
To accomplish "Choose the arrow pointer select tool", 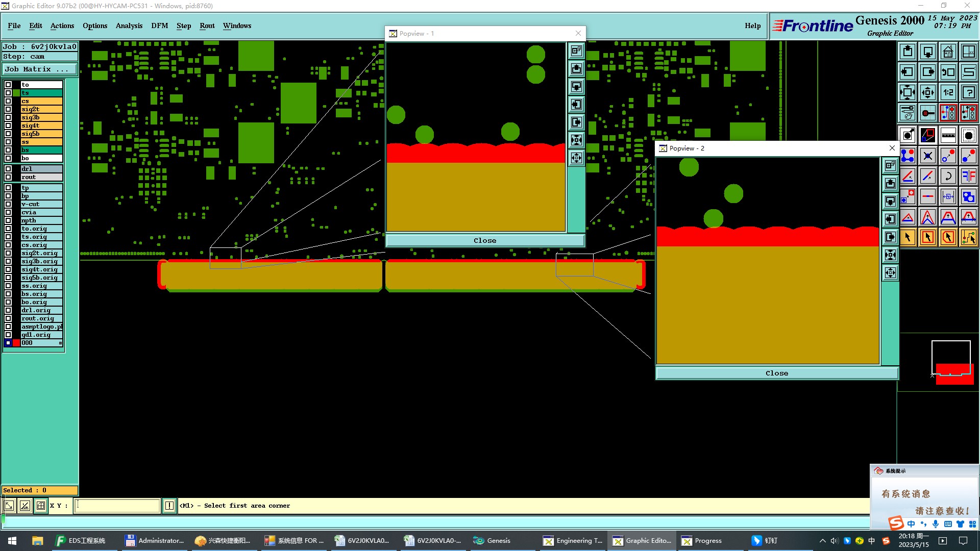I will [908, 237].
